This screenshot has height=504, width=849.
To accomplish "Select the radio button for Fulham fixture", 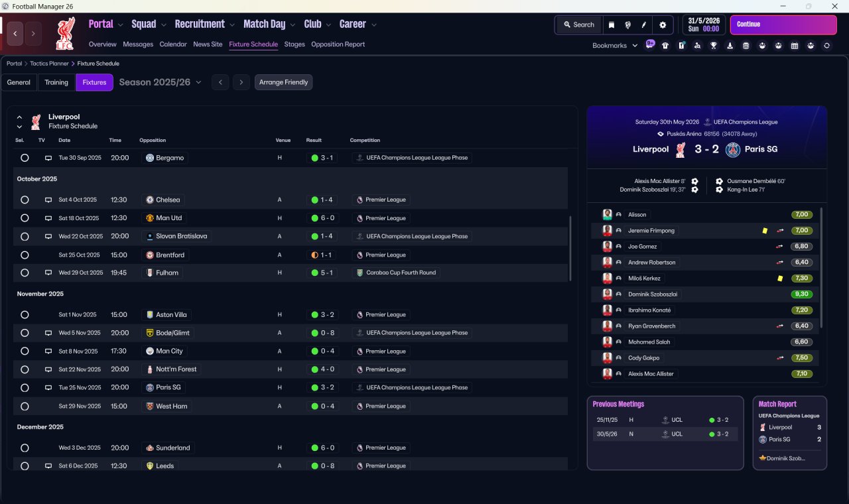I will 25,273.
